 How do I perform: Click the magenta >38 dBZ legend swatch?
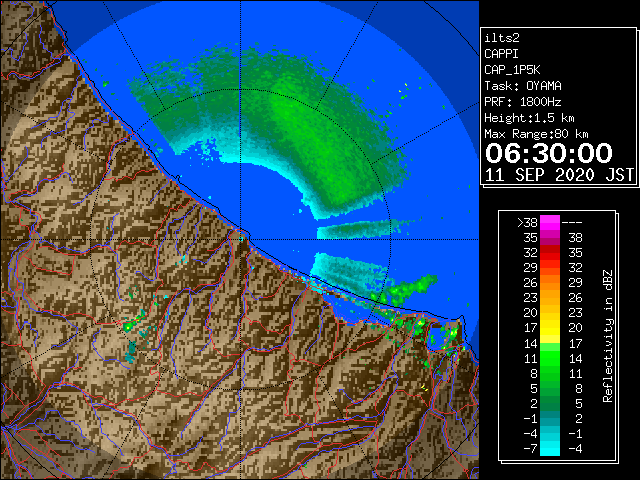click(x=550, y=223)
